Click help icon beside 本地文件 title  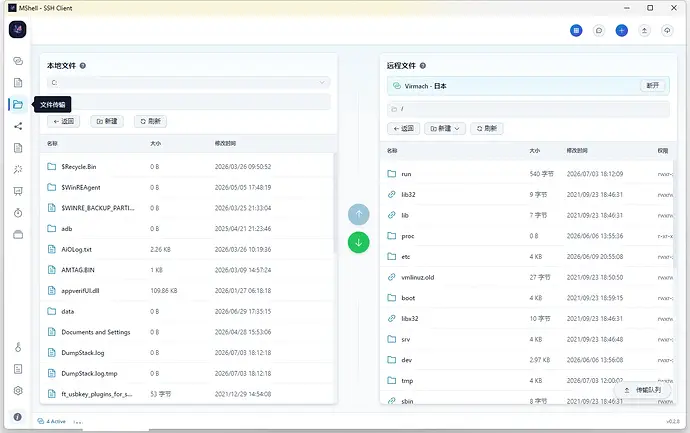[83, 66]
